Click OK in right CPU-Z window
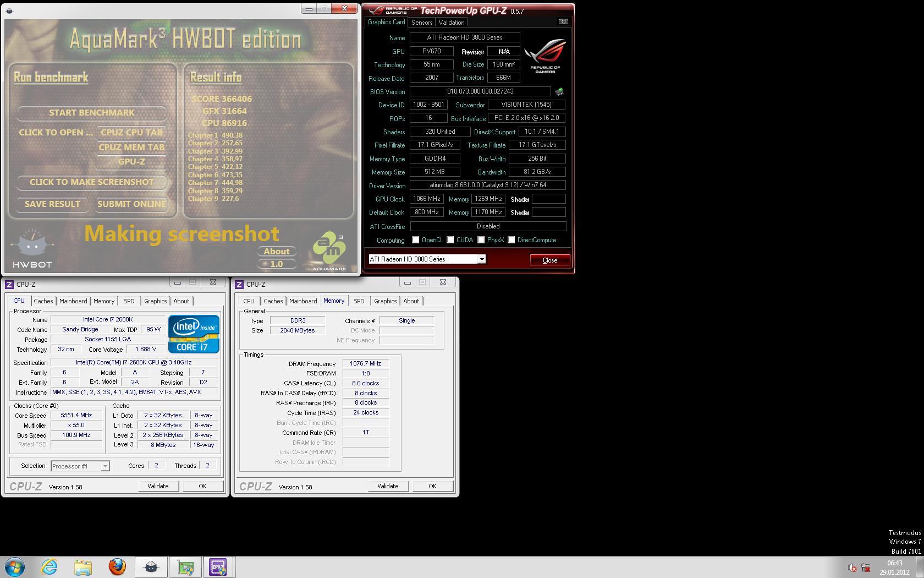Image resolution: width=924 pixels, height=578 pixels. point(432,486)
